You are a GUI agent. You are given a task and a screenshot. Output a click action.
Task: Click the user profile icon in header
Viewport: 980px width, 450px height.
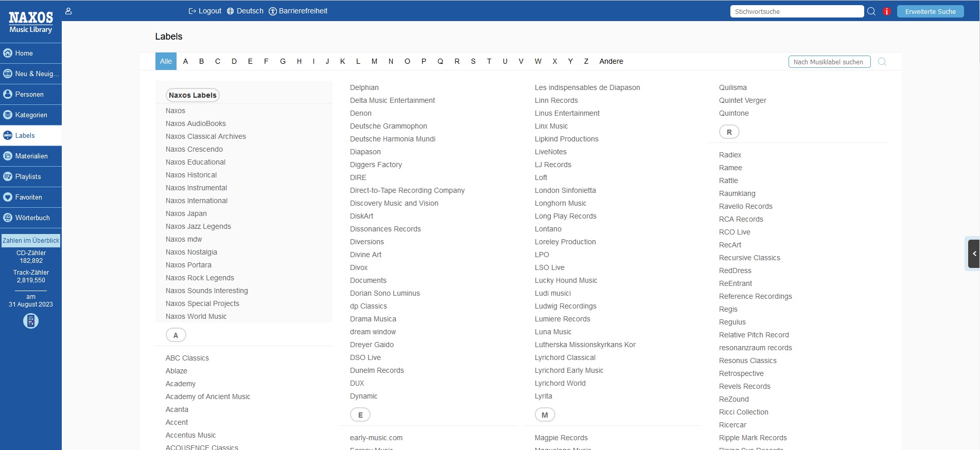pos(68,11)
